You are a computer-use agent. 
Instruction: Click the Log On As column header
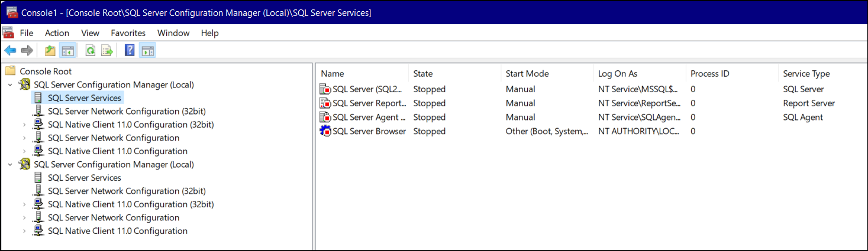(617, 74)
